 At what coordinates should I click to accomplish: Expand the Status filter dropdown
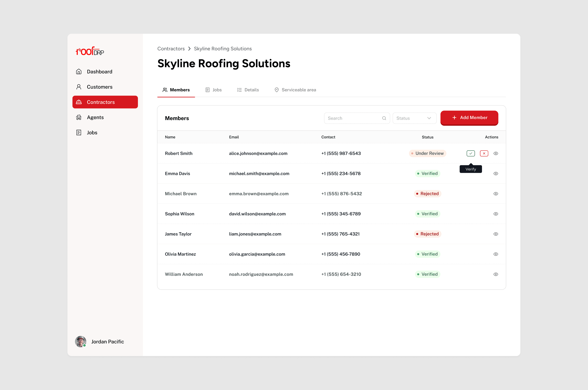414,118
